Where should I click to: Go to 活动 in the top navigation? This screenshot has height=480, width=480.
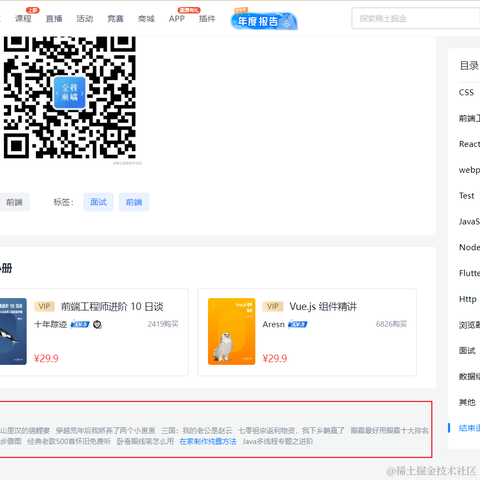tap(85, 19)
